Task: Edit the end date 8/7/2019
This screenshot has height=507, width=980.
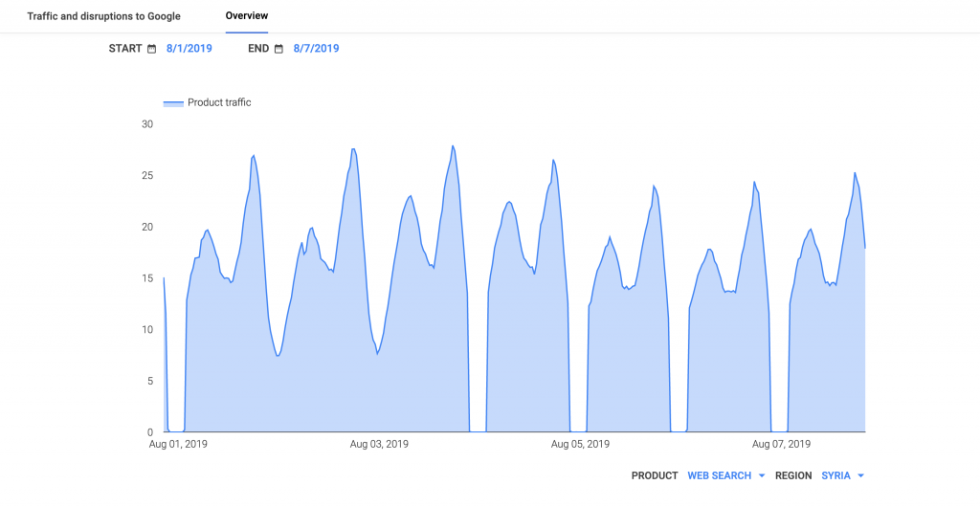Action: 316,49
